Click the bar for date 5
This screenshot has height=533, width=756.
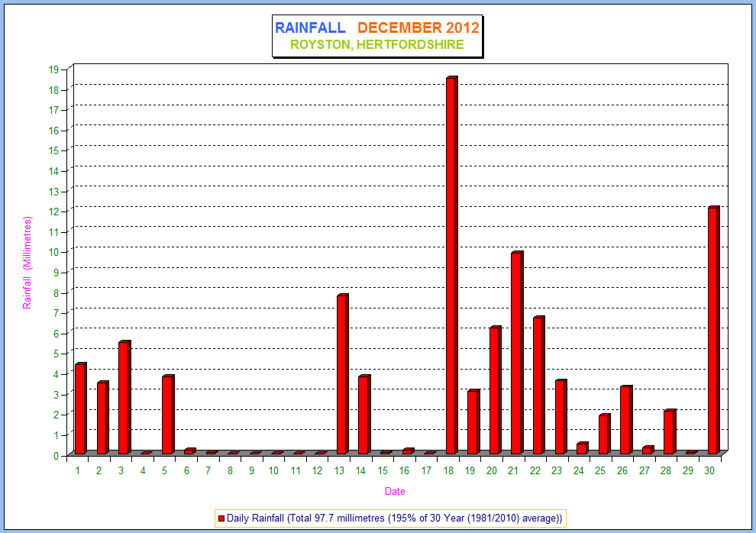168,415
